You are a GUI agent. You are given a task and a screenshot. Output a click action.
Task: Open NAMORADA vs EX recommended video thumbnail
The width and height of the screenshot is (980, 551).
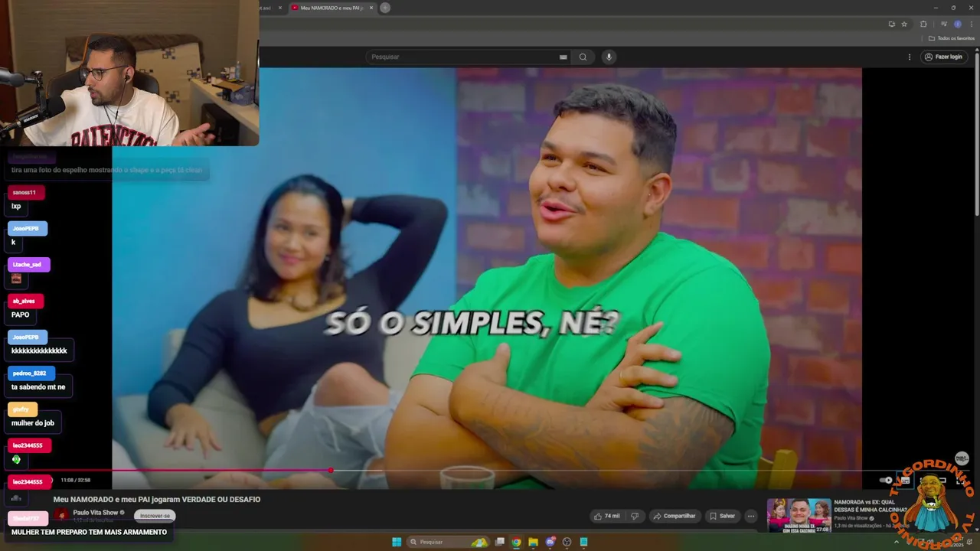coord(799,515)
